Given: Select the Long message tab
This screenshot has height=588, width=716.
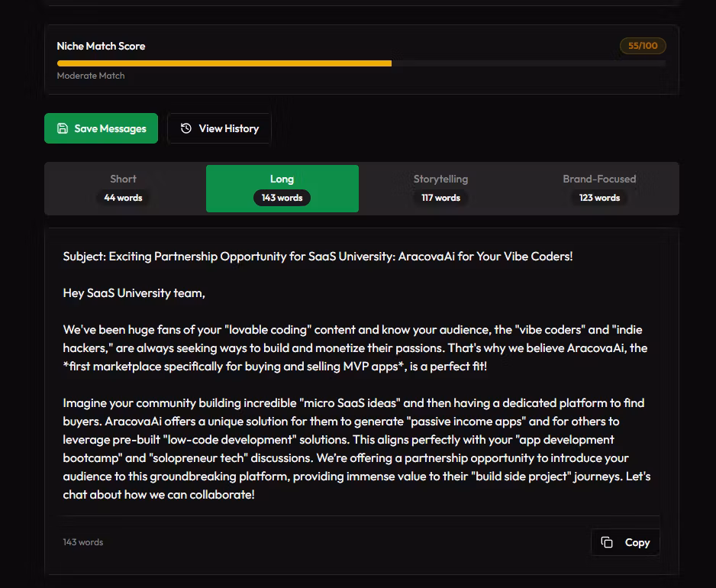Looking at the screenshot, I should (x=282, y=179).
